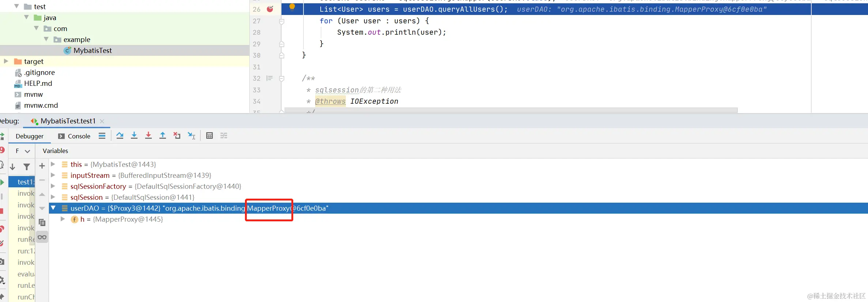Collapse the java source folder
868x302 pixels.
tap(26, 17)
